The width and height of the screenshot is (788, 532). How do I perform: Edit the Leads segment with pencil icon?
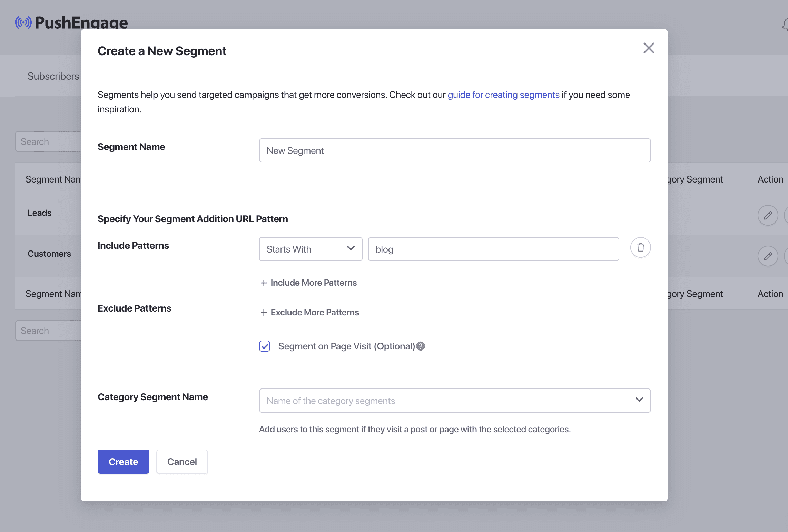tap(768, 216)
